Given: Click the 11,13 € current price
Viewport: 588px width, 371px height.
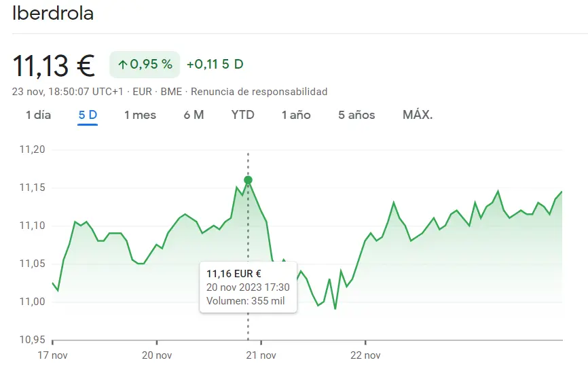Looking at the screenshot, I should click(54, 66).
